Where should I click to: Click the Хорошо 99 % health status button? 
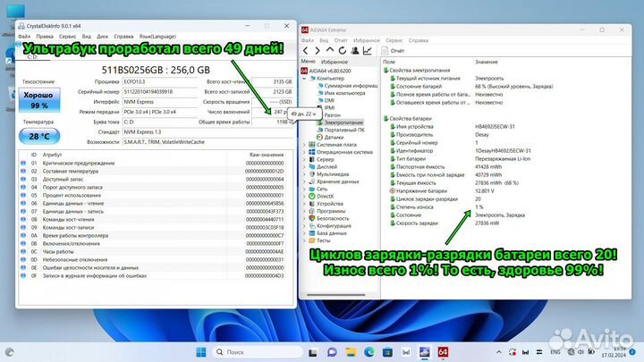click(x=39, y=100)
